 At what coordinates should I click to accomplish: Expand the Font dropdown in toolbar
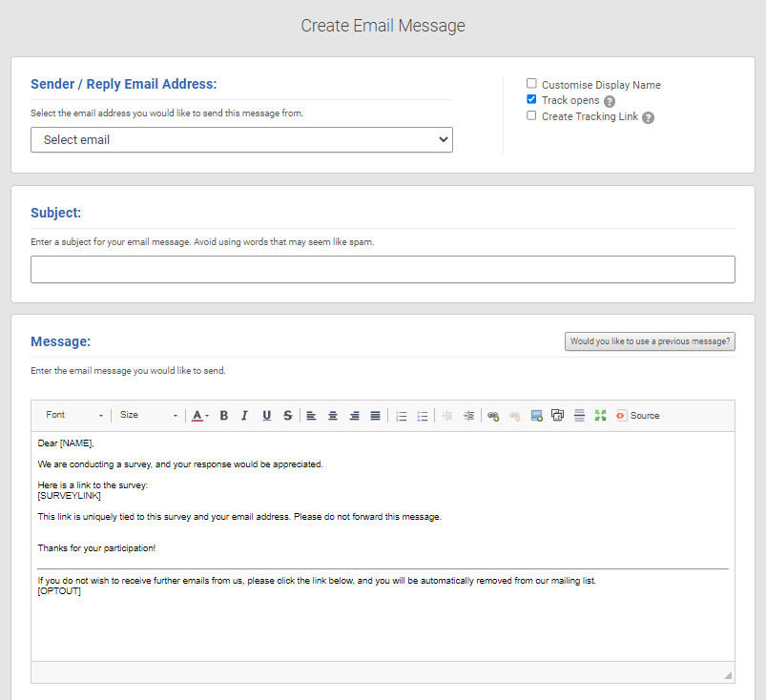pyautogui.click(x=74, y=416)
